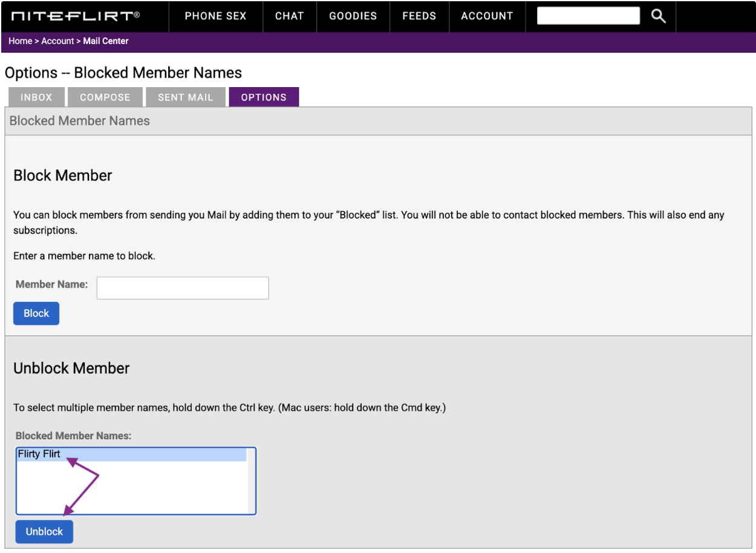756x553 pixels.
Task: Switch to the Inbox tab
Action: coord(36,97)
